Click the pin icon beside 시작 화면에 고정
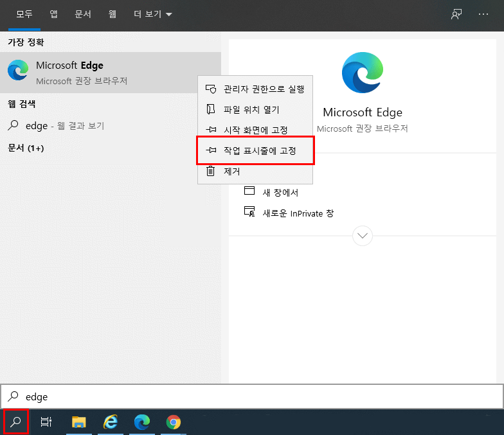The image size is (504, 435). coord(211,130)
